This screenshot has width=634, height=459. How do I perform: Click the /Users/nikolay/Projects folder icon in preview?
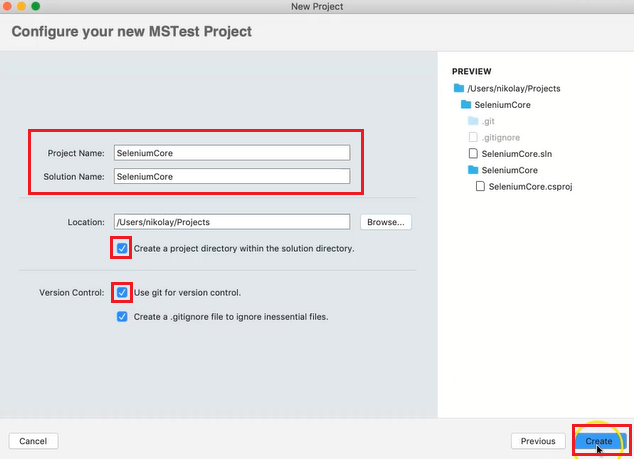[x=459, y=88]
